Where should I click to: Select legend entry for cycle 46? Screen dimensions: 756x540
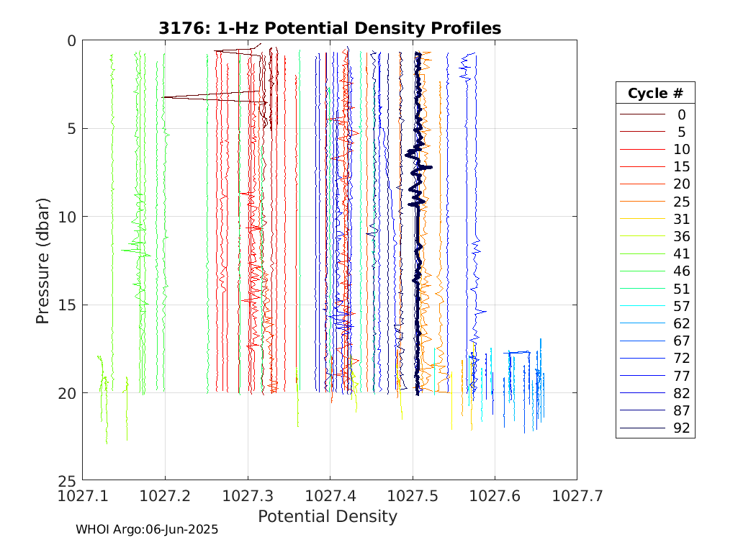(x=655, y=271)
